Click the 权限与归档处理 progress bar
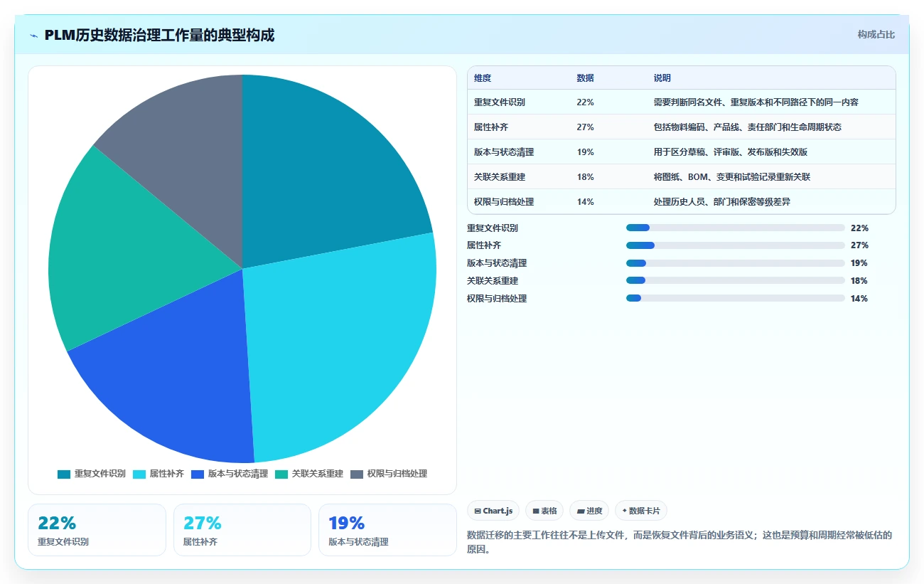924x584 pixels. point(735,299)
